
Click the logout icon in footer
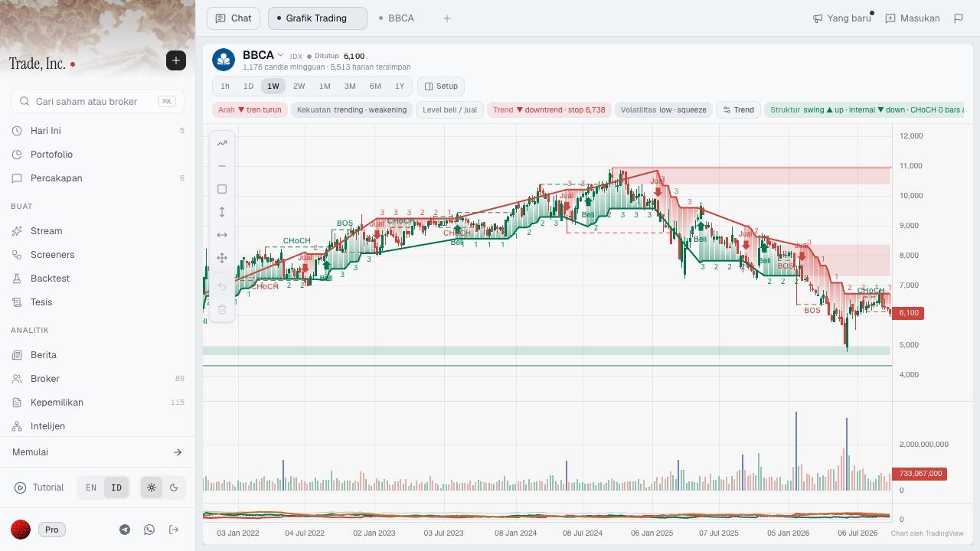coord(174,530)
